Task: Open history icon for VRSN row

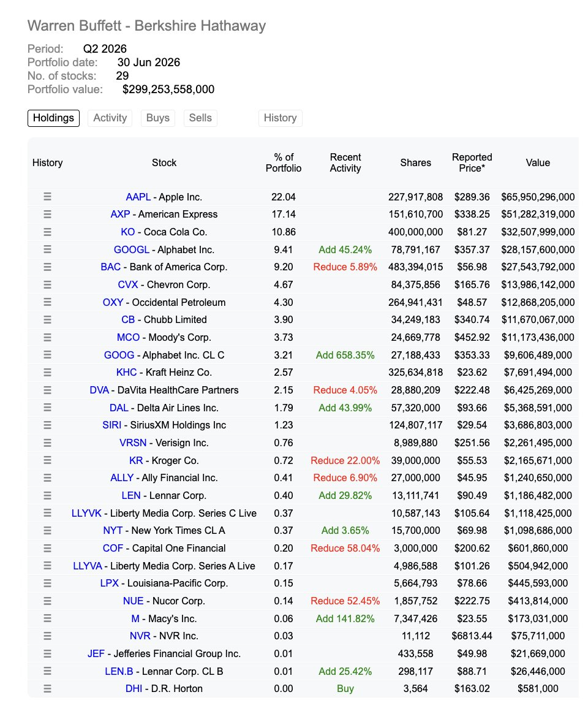Action: click(x=47, y=443)
